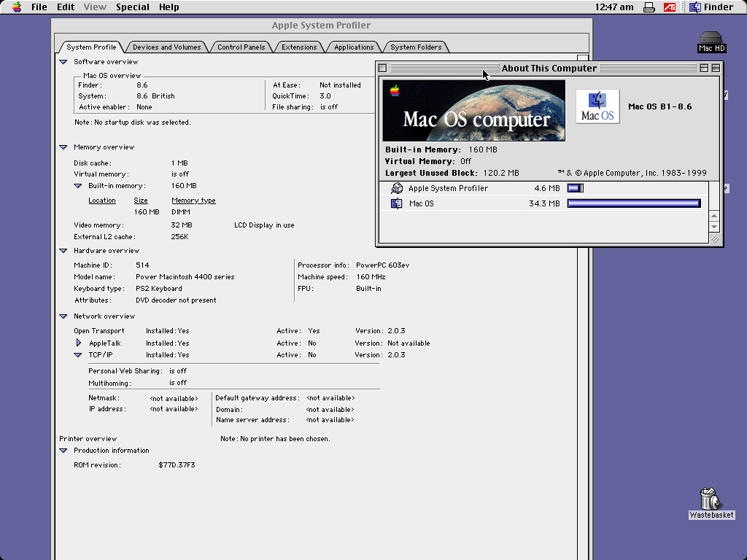Click the Location column heading
The width and height of the screenshot is (747, 560).
click(102, 201)
